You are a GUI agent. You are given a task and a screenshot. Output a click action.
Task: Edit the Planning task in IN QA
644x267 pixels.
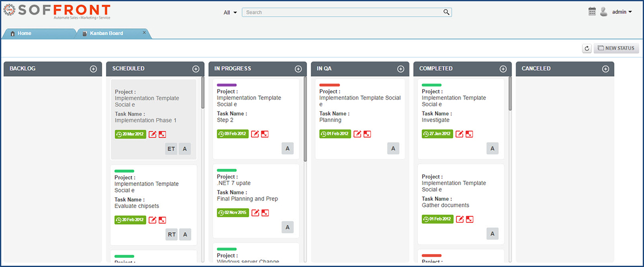357,133
